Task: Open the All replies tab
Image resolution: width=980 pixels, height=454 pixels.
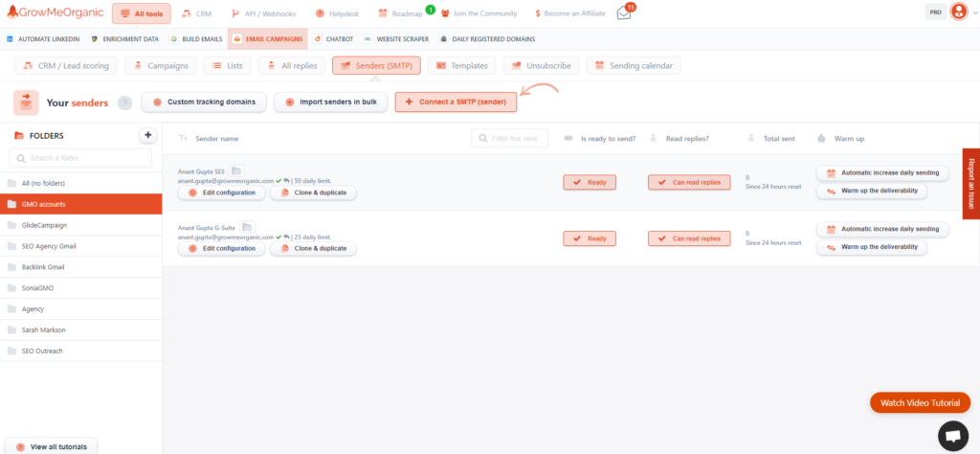Action: pyautogui.click(x=292, y=66)
